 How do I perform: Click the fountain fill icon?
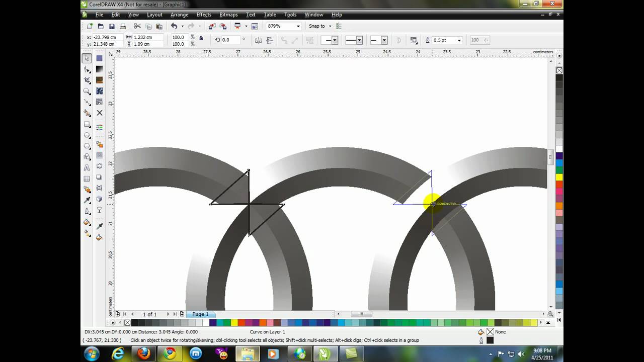tap(99, 69)
